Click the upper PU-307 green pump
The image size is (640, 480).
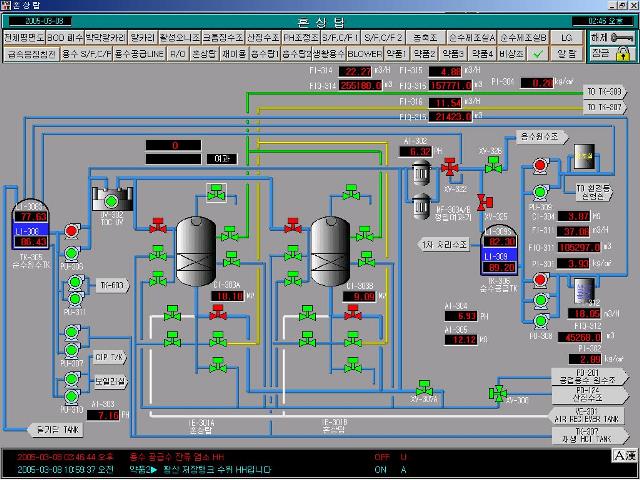point(72,332)
